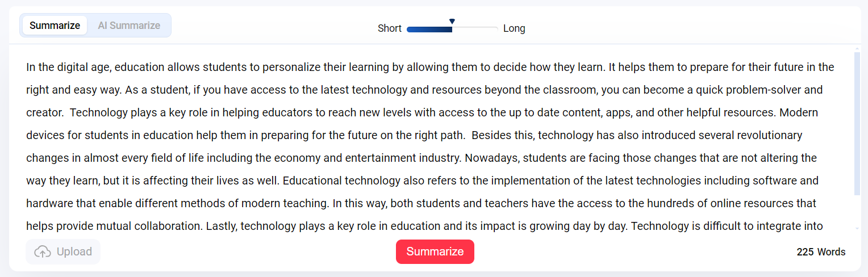The height and width of the screenshot is (277, 868).
Task: Place cursor on the word "Lastly"
Action: [x=221, y=226]
